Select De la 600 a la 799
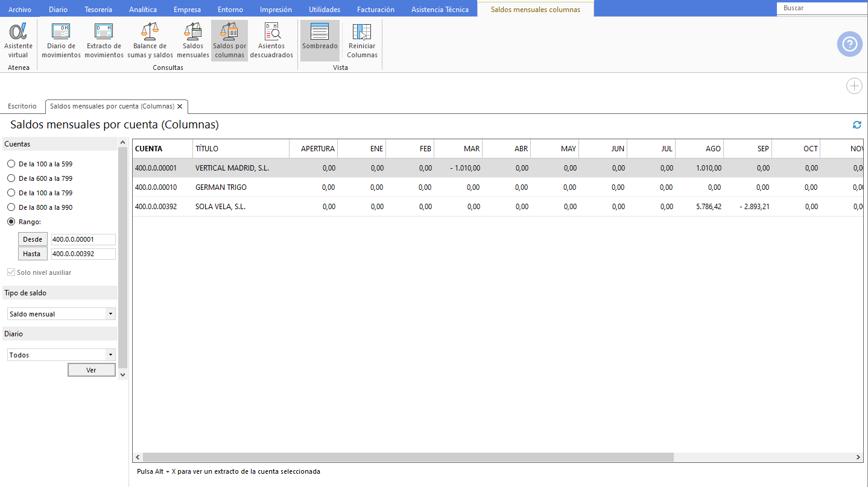Viewport: 868px width, 487px height. (x=40, y=178)
